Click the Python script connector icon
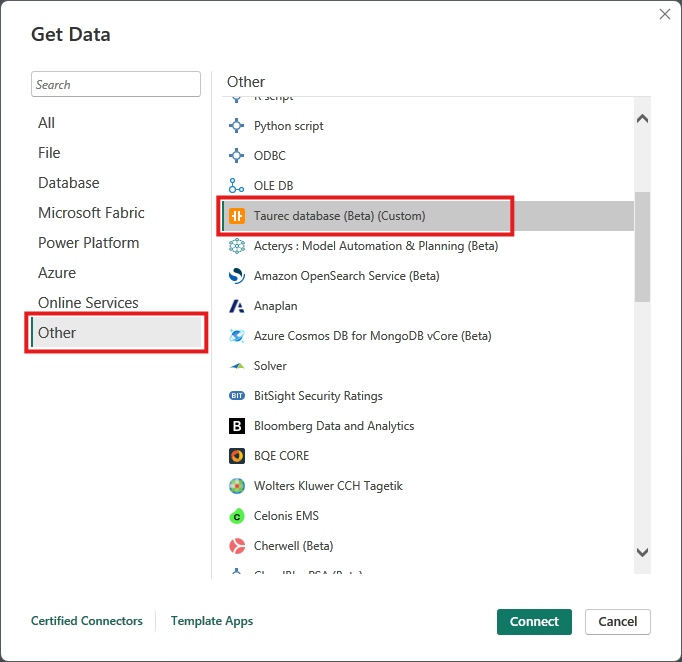The width and height of the screenshot is (682, 662). coord(237,126)
